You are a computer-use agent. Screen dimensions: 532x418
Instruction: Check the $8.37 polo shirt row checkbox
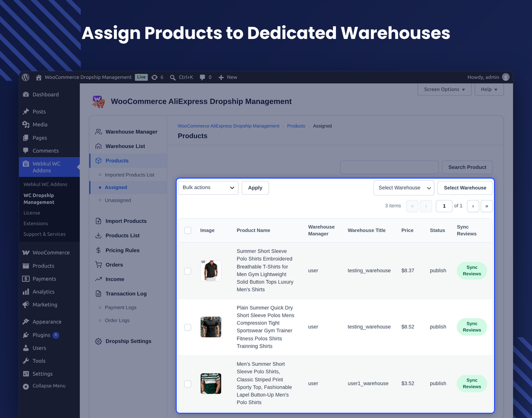coord(188,271)
